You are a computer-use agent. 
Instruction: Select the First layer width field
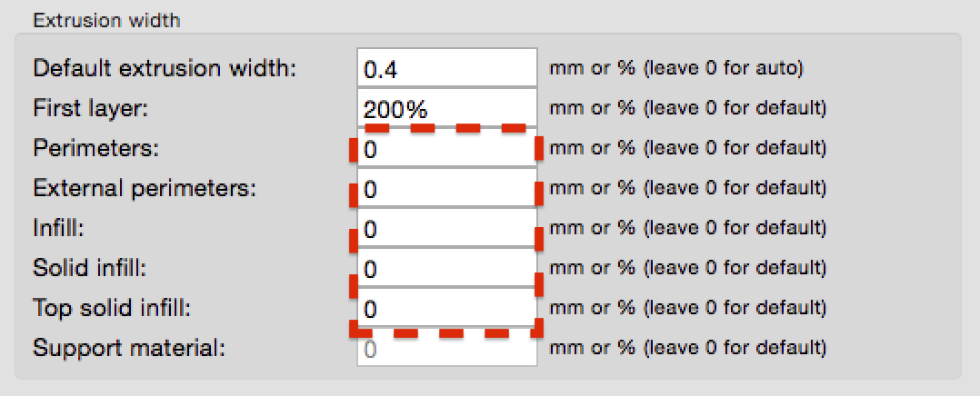(447, 108)
